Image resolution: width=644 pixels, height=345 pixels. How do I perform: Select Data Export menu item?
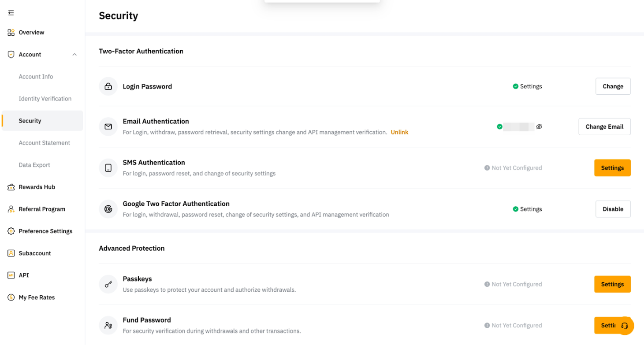tap(34, 165)
